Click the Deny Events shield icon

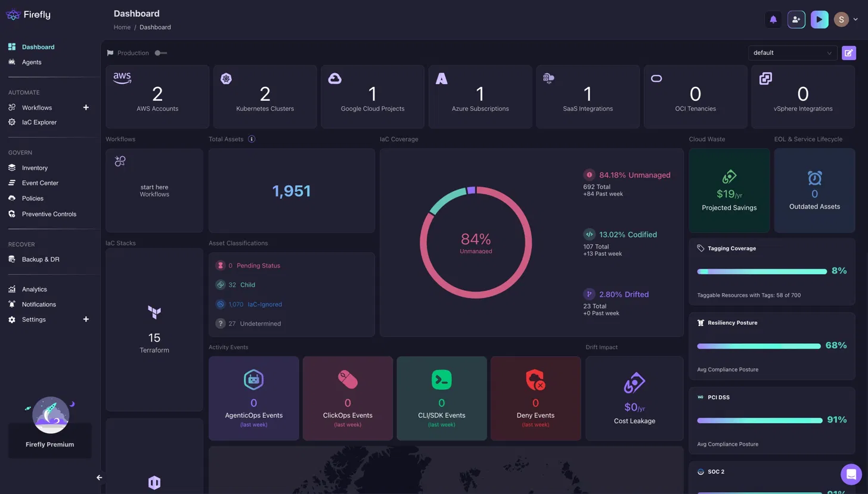tap(535, 380)
